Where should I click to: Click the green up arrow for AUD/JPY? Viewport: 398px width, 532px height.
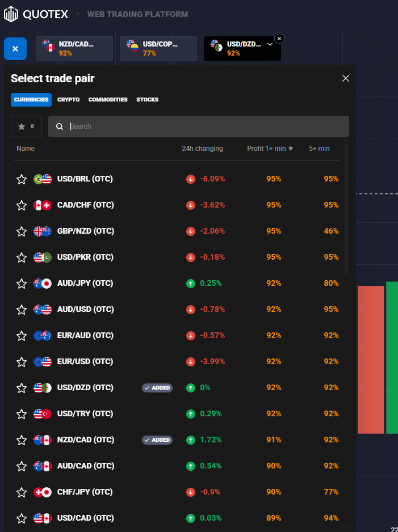pos(191,284)
